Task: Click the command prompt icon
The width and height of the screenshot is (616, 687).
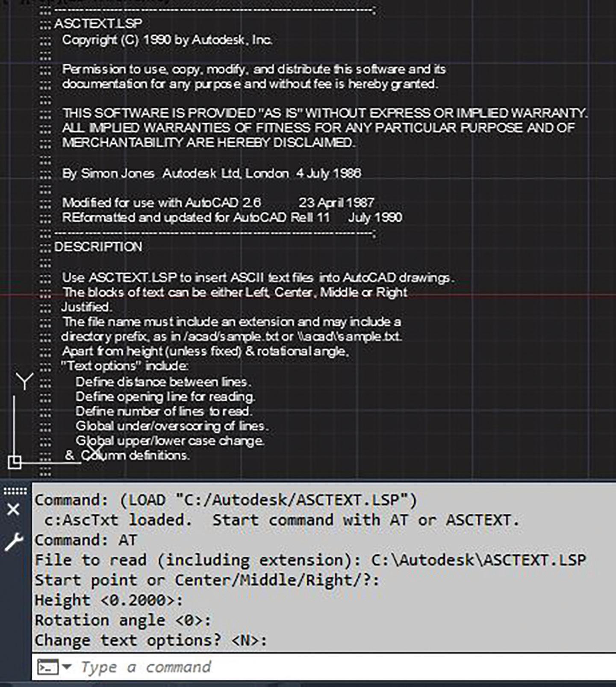Action: point(48,667)
